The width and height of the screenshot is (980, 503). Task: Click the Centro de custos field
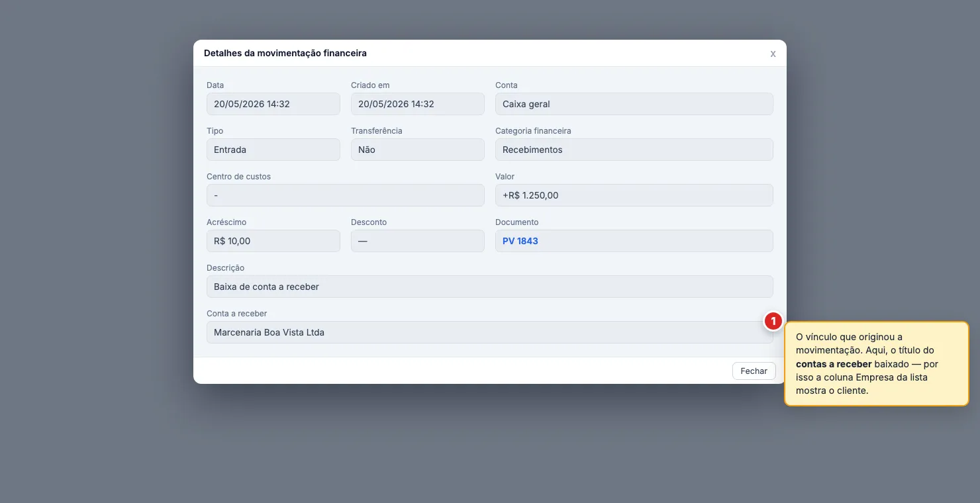(x=346, y=195)
